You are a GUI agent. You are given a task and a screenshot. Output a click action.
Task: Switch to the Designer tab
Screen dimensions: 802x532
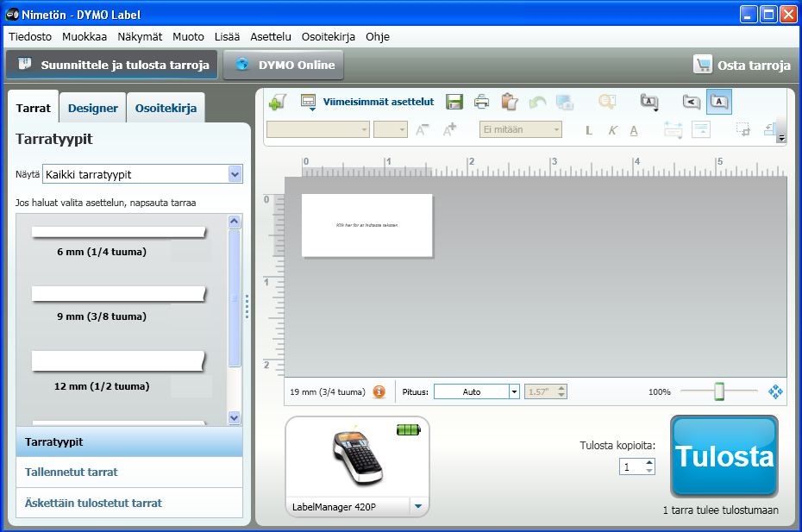click(92, 108)
